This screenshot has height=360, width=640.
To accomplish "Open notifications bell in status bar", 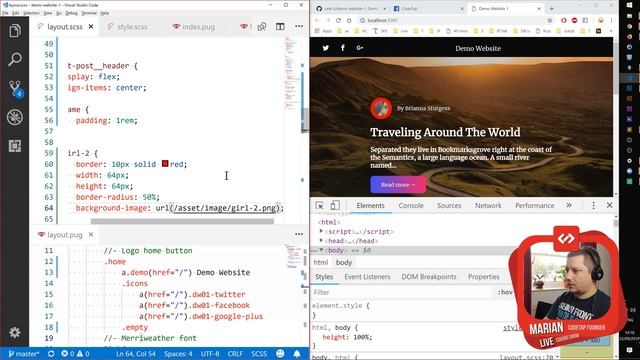I will pyautogui.click(x=297, y=354).
